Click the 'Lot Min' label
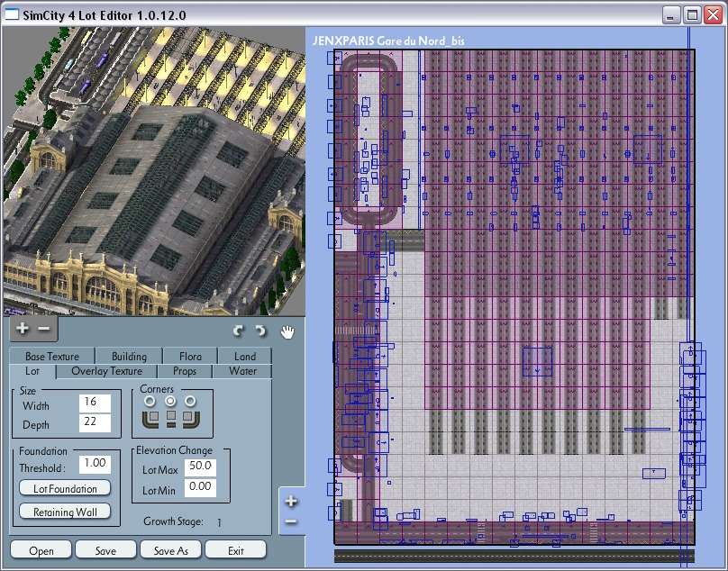The width and height of the screenshot is (728, 571). coord(159,491)
